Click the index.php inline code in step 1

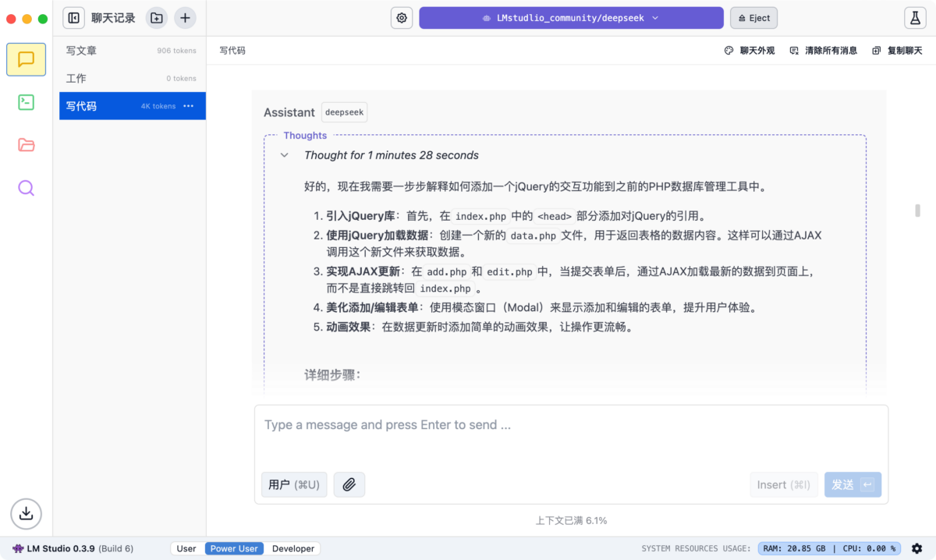(480, 216)
